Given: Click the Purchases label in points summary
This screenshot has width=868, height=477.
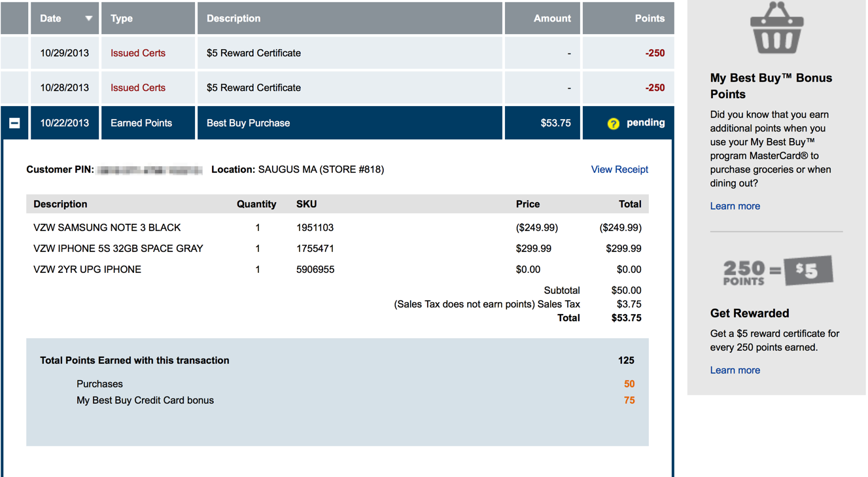Looking at the screenshot, I should click(99, 384).
